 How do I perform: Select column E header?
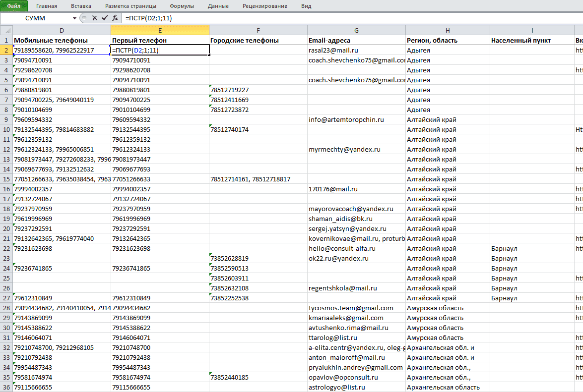click(x=160, y=30)
